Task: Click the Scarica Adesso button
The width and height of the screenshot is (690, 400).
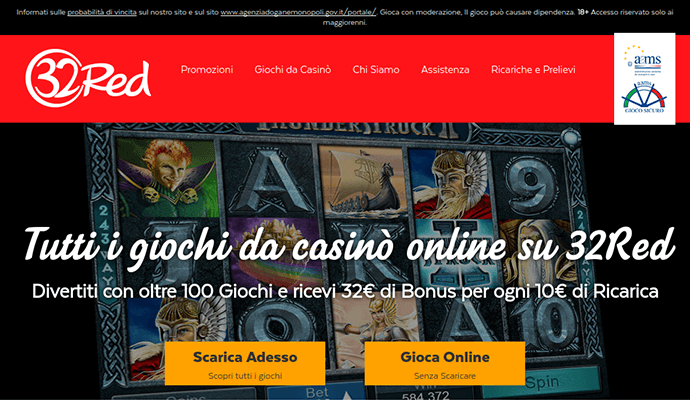Action: 245,363
